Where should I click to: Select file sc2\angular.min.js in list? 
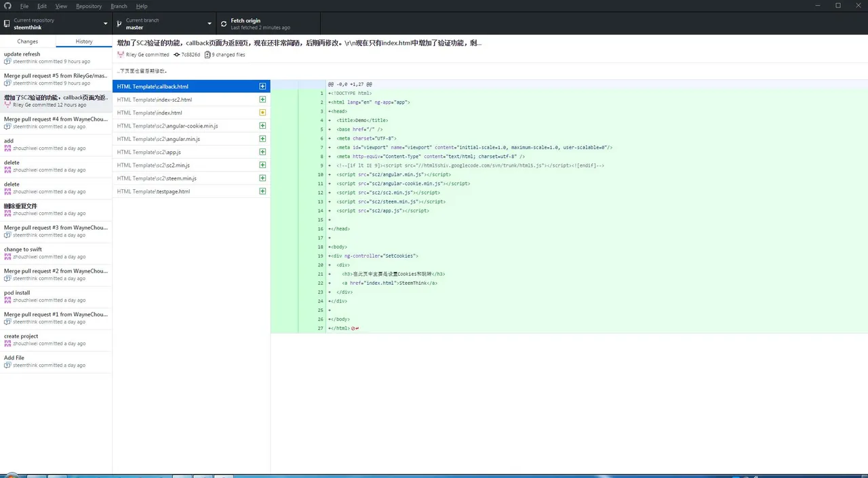coord(191,139)
